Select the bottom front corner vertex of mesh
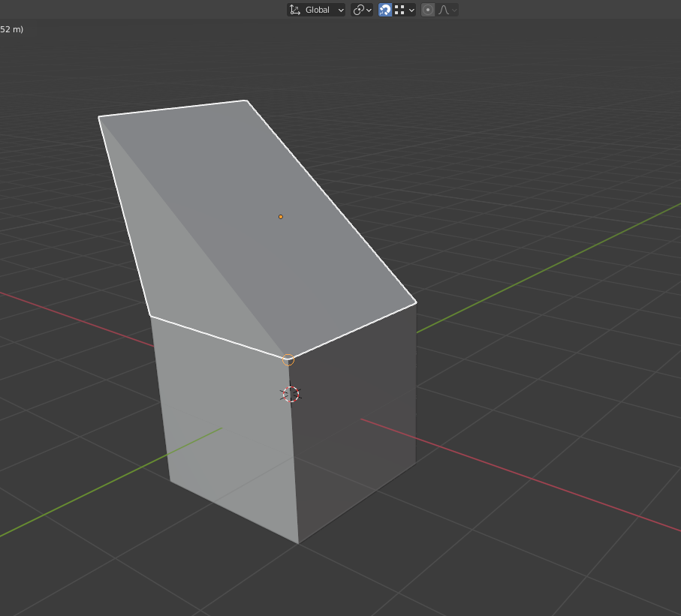The image size is (681, 616). pyautogui.click(x=299, y=542)
